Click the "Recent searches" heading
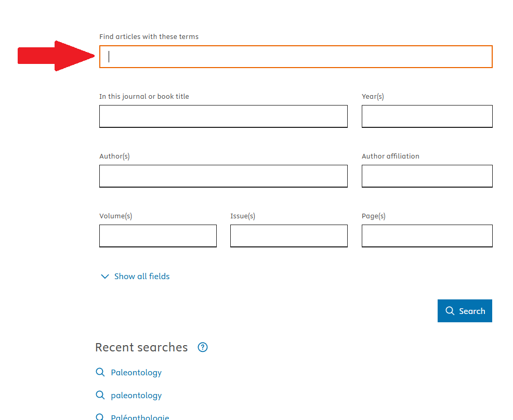Viewport: 513px width, 420px height. tap(141, 347)
